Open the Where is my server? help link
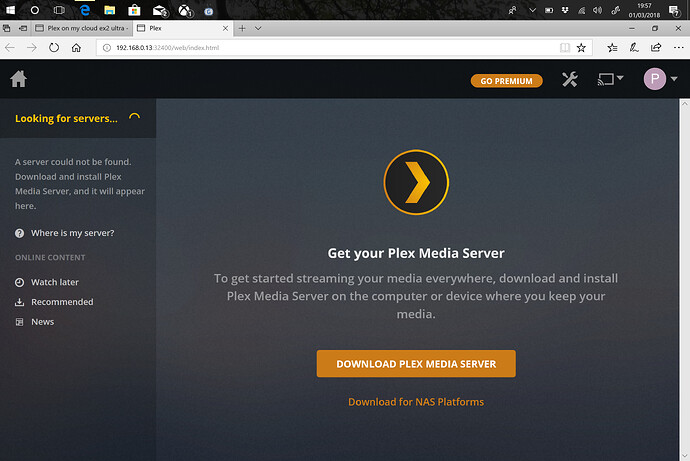The image size is (690, 461). click(x=72, y=233)
